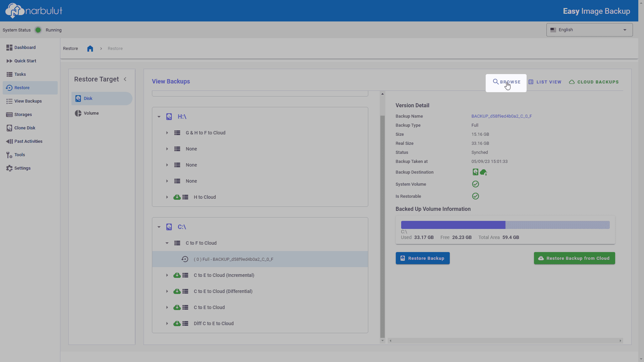Click the home breadcrumb icon
The width and height of the screenshot is (644, 362).
(90, 49)
